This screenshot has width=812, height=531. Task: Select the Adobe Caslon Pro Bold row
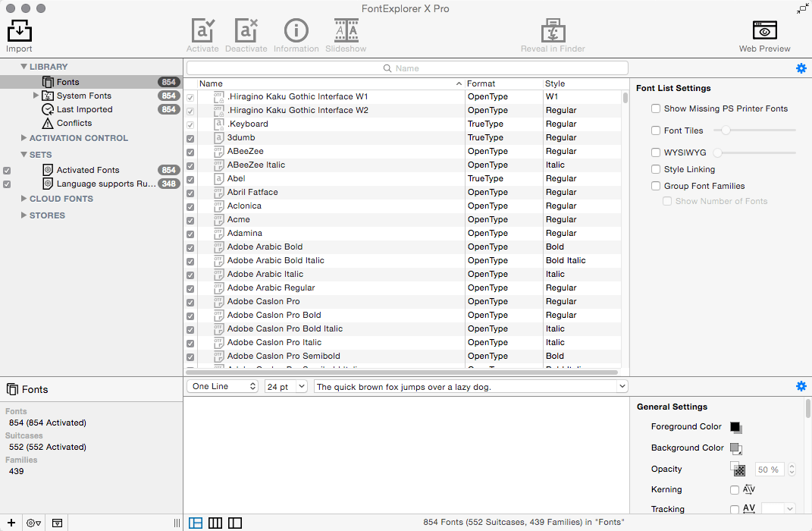click(403, 315)
